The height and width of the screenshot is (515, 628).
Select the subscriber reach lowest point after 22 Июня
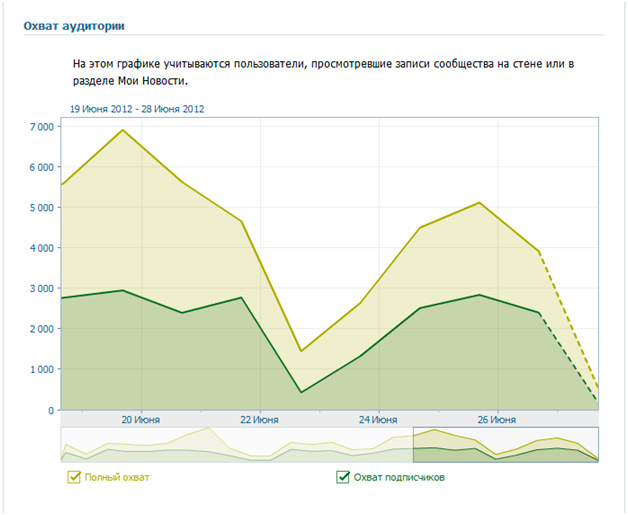[x=301, y=392]
